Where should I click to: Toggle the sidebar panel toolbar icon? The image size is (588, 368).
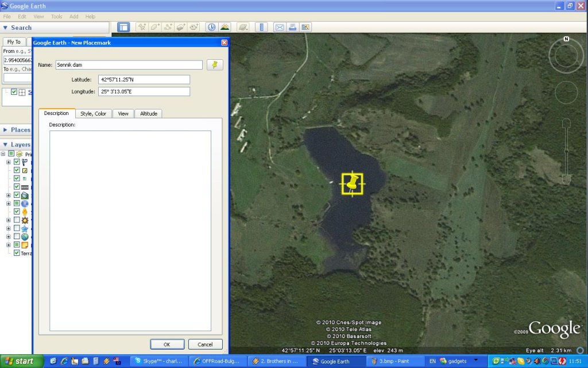[123, 27]
